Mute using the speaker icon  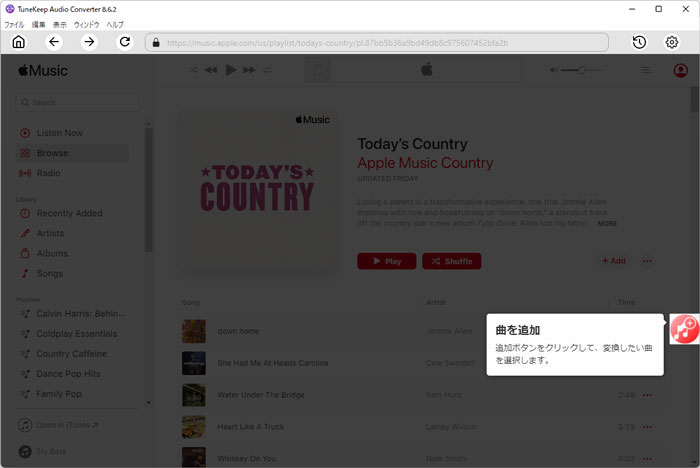[554, 70]
